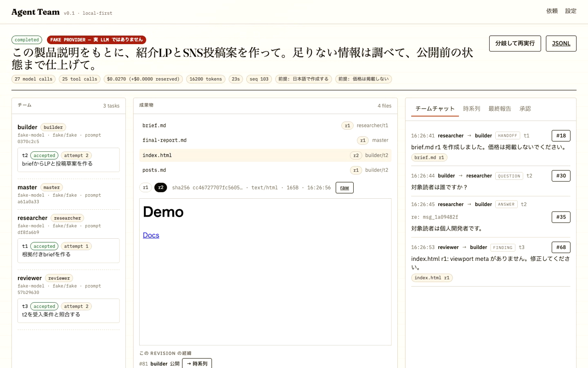
Task: Click the researcher agent name in team panel
Action: pyautogui.click(x=32, y=218)
